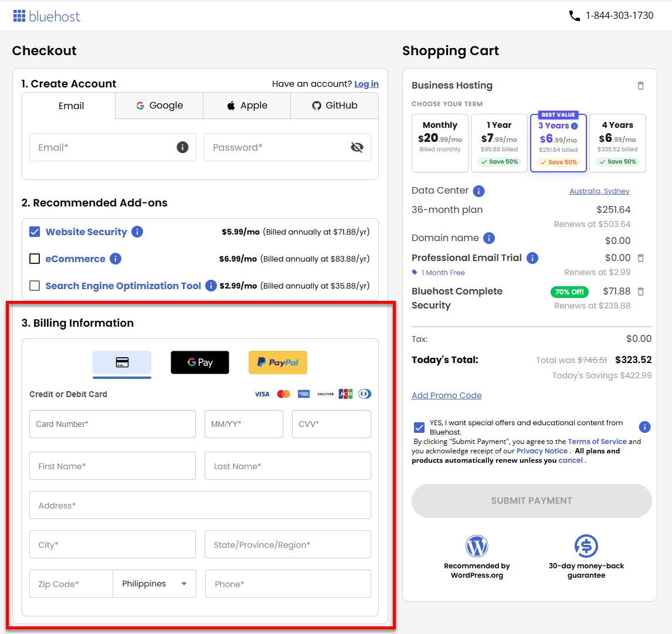Choose Google Pay payment option
Image resolution: width=672 pixels, height=634 pixels.
[200, 362]
